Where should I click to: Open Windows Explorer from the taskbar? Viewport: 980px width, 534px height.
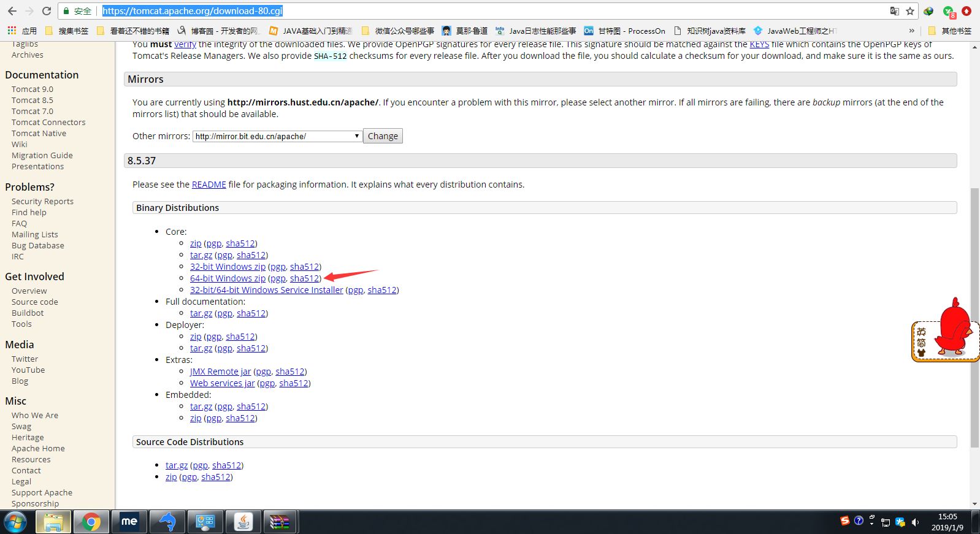pos(53,522)
